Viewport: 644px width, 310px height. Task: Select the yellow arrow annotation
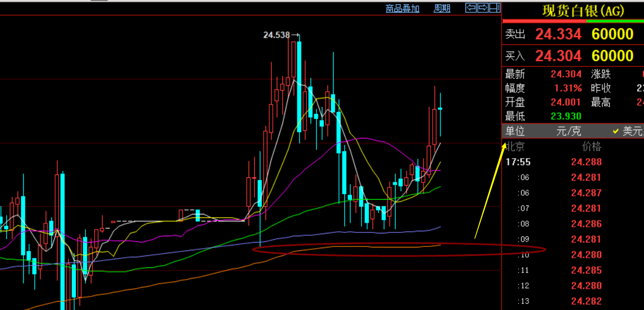489,191
